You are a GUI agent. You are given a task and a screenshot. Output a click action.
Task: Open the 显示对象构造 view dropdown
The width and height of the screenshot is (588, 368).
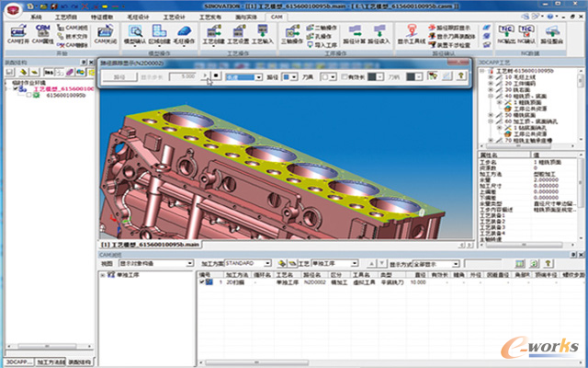click(x=188, y=262)
